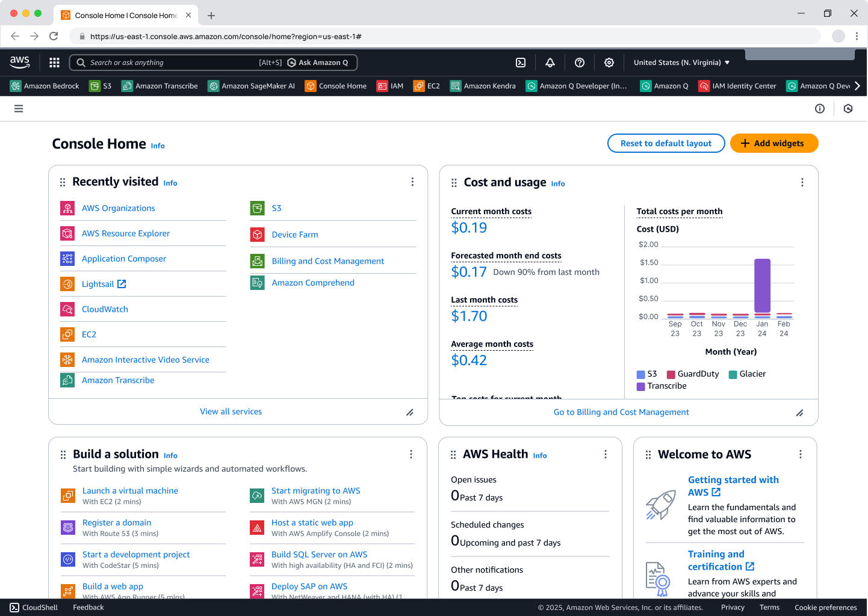The image size is (868, 616).
Task: Open Recently visited widget options menu
Action: click(x=412, y=182)
